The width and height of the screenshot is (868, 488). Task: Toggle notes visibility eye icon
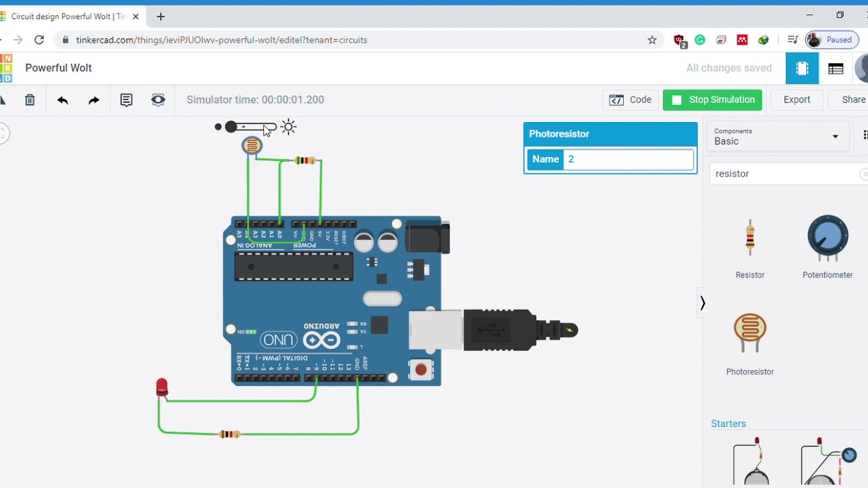[x=158, y=100]
